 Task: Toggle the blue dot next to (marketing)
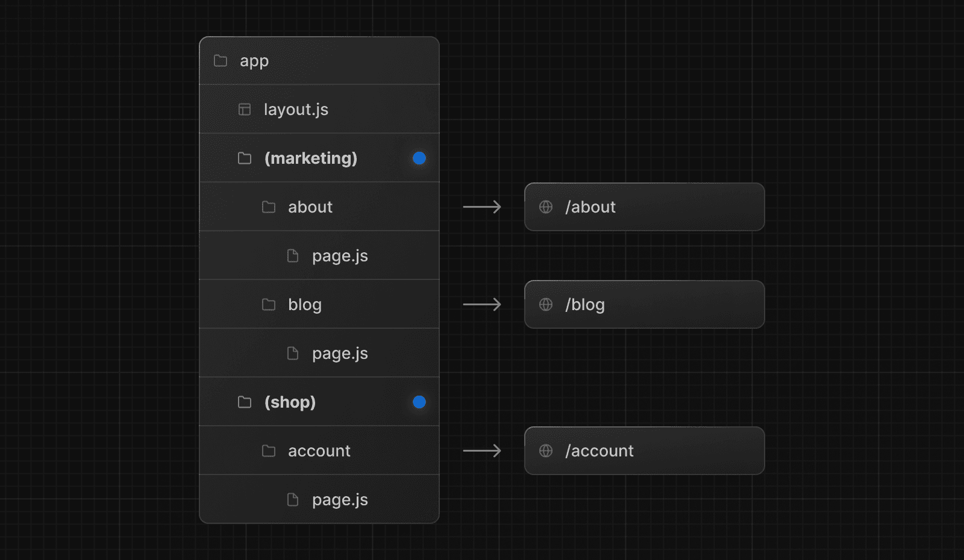(x=419, y=158)
